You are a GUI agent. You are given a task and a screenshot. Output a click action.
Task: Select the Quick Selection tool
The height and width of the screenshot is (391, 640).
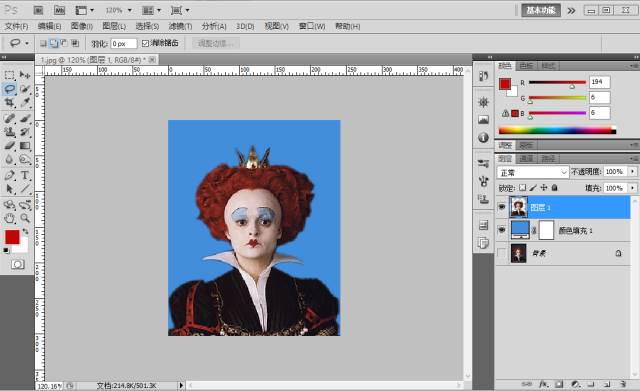point(25,89)
